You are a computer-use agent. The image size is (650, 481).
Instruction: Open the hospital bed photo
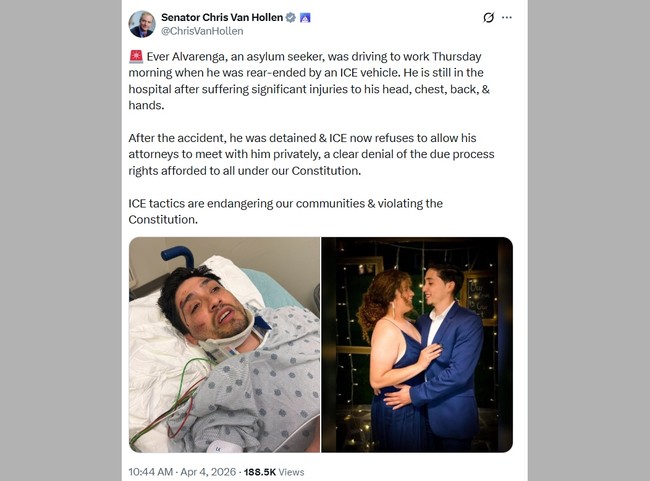pos(224,344)
